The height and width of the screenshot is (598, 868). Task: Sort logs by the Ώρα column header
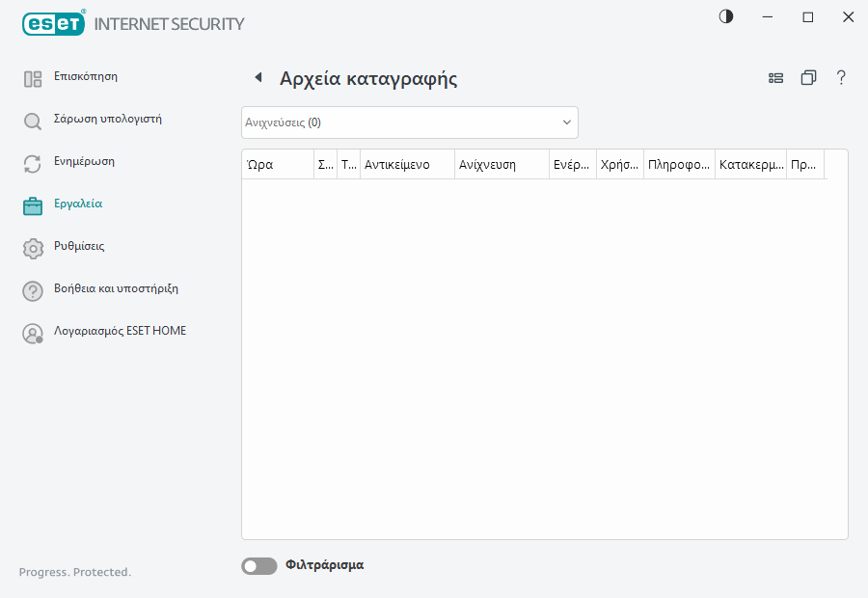(260, 164)
